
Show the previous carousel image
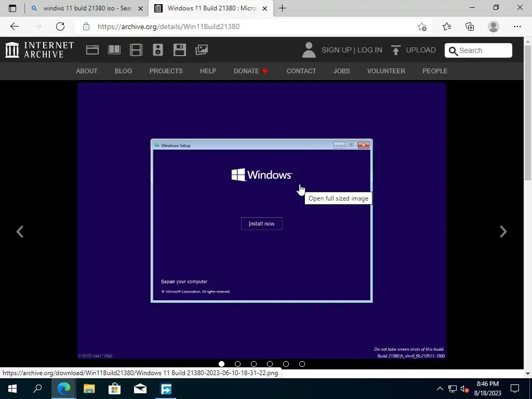(x=20, y=232)
